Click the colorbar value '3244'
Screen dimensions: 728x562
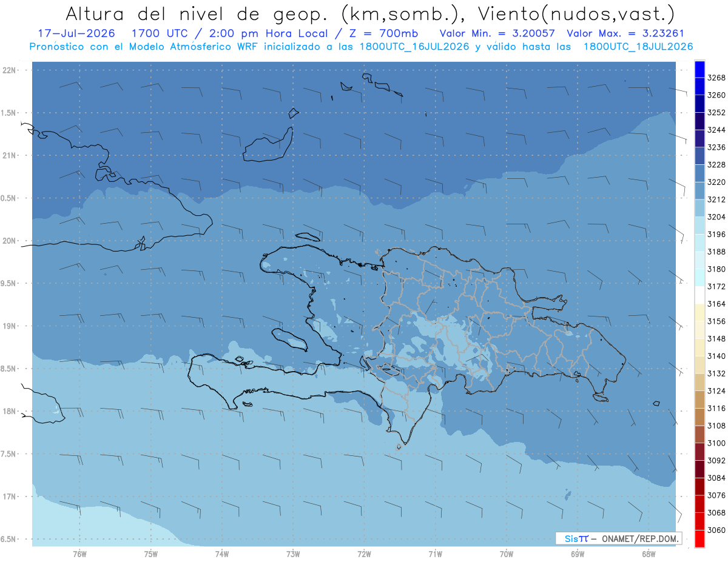click(716, 130)
